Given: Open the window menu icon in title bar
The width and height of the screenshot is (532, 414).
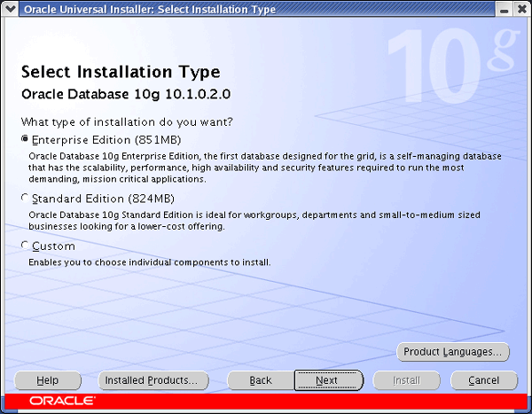Looking at the screenshot, I should pyautogui.click(x=10, y=9).
